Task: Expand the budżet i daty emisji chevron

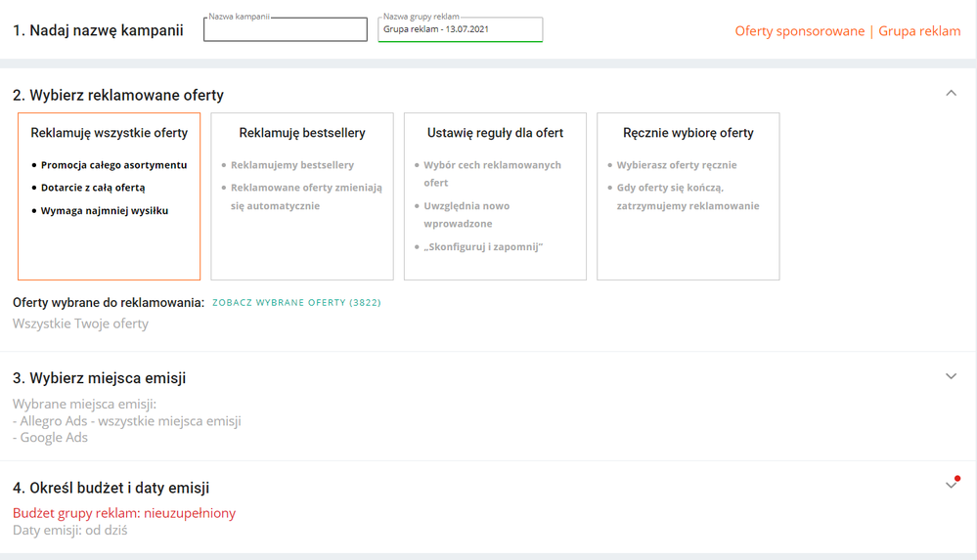Action: point(951,485)
